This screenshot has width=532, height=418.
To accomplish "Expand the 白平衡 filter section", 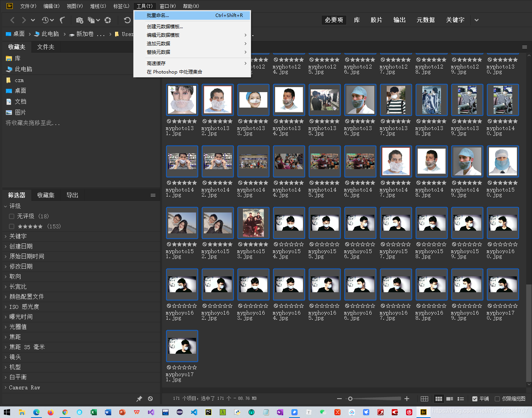I will click(x=5, y=377).
